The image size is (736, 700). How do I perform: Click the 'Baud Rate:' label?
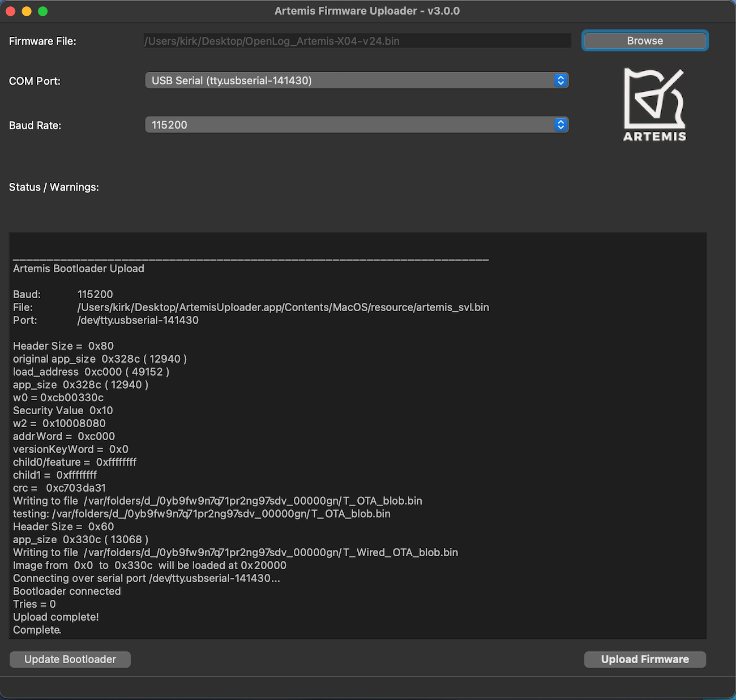point(35,126)
